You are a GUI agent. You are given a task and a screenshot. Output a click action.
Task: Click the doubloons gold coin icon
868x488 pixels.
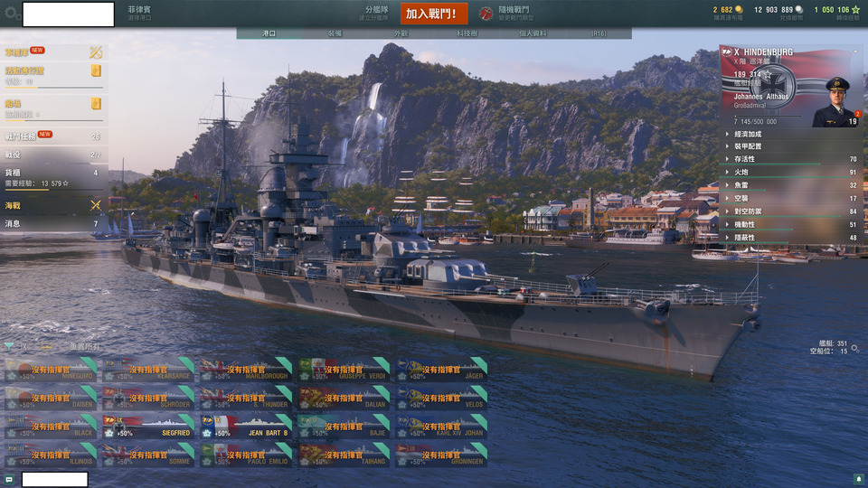[x=739, y=9]
